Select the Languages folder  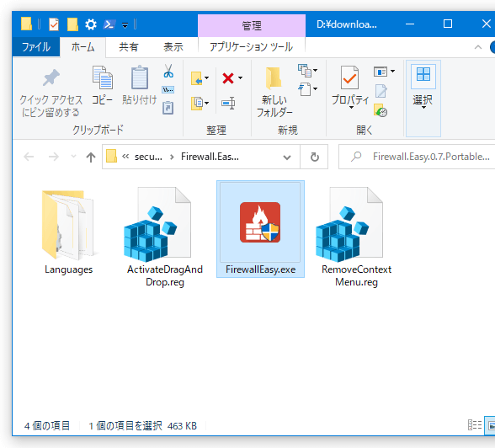(x=68, y=232)
